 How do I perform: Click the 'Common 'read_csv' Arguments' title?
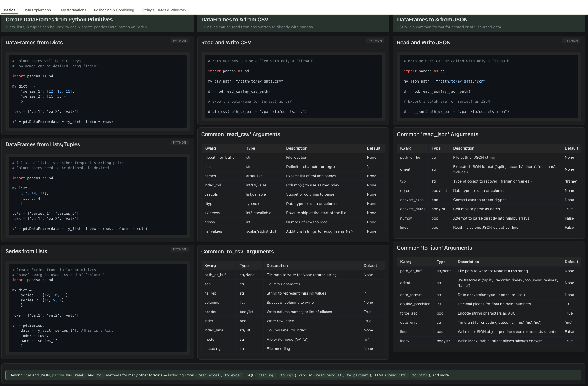(x=241, y=134)
